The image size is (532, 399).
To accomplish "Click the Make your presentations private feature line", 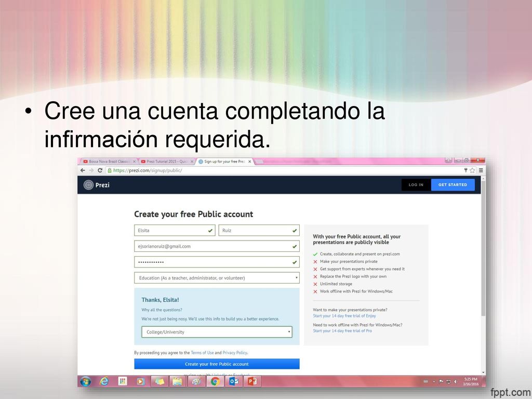I will click(349, 262).
